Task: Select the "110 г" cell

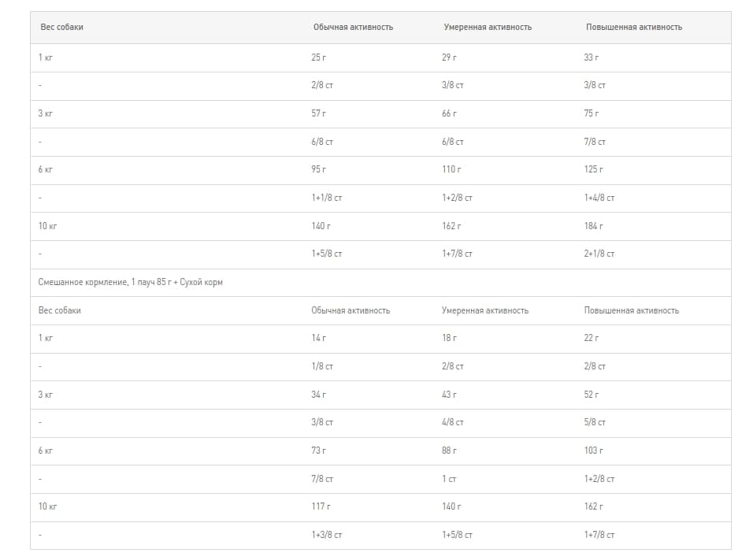Action: coord(452,169)
